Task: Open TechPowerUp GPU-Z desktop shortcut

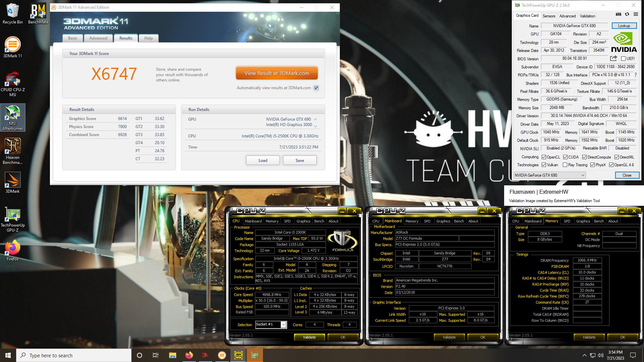Action: point(13,219)
